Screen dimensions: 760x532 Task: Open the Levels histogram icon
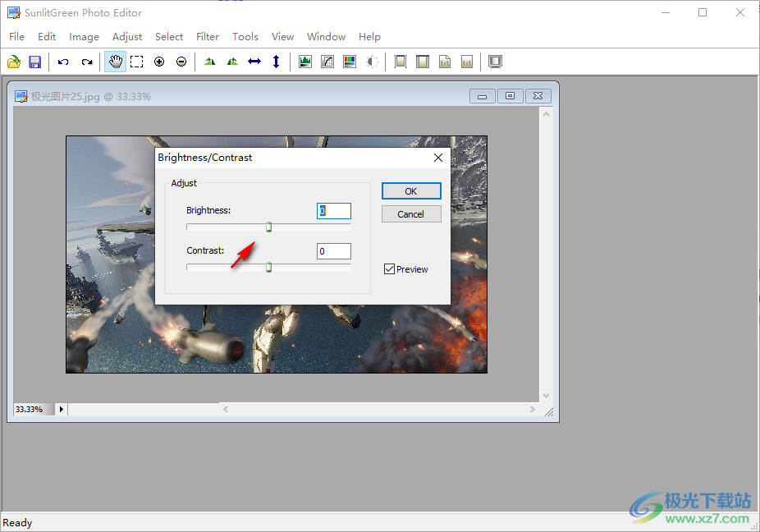304,62
